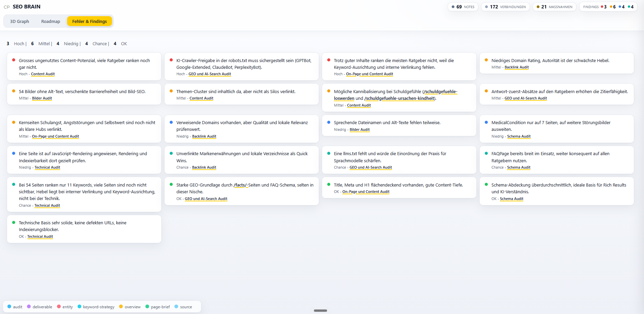Open Backlink Audit link under Unverlinkte Markenerwähnungen
Screen dimensions: 644x314
click(x=204, y=168)
